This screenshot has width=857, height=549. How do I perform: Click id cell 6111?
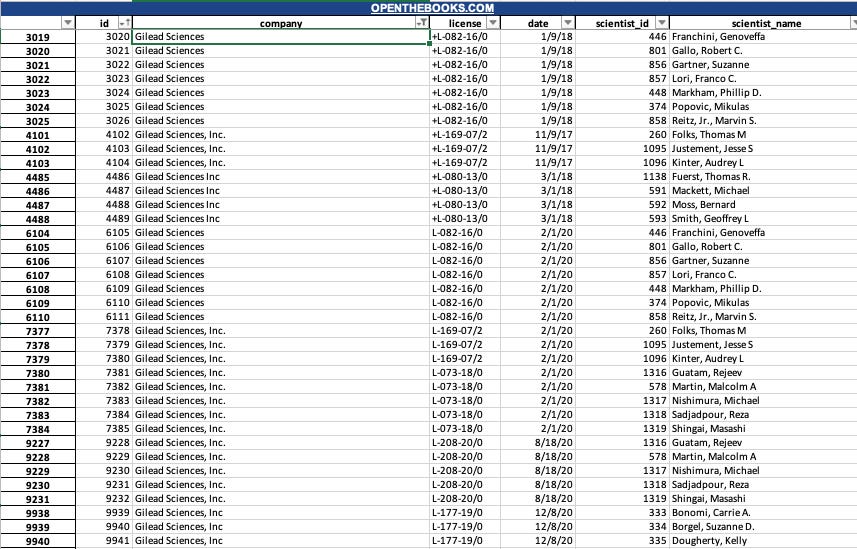coord(104,317)
